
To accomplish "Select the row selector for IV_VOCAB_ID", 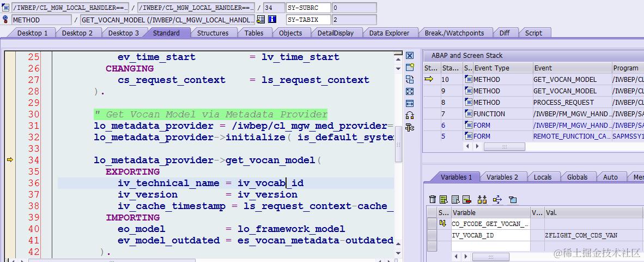I will click(432, 235).
